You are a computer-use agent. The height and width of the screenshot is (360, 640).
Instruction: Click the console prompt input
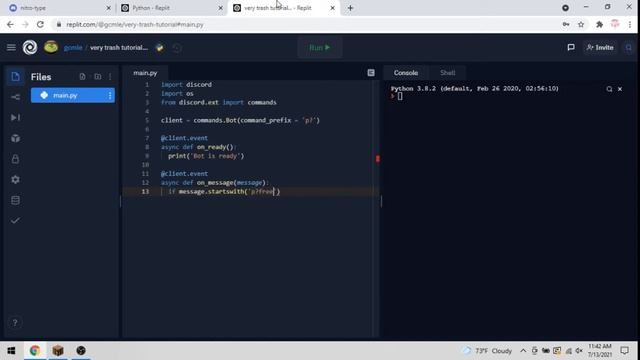pos(400,97)
